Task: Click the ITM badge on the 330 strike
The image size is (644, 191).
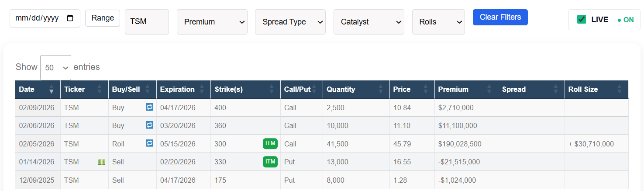Action: tap(270, 162)
